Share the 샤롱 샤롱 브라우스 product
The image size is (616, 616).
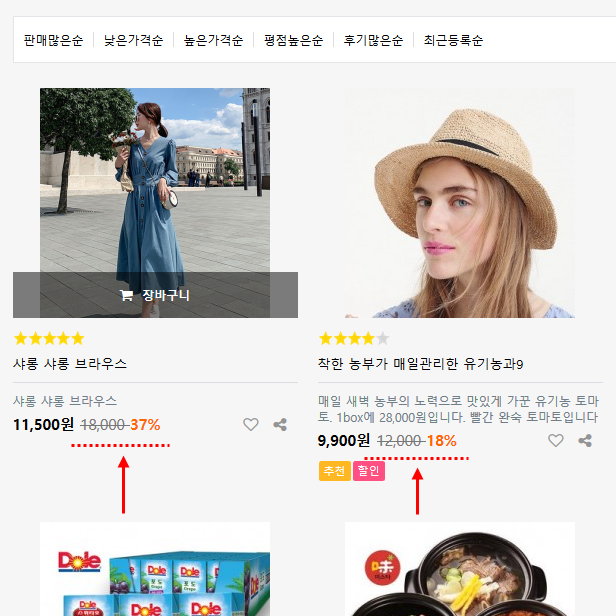(280, 424)
